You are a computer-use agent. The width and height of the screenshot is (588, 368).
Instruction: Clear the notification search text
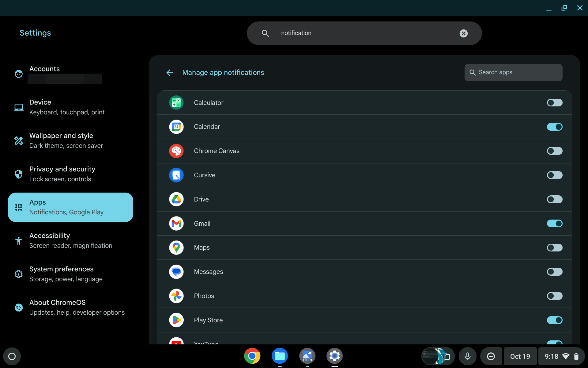tap(463, 33)
